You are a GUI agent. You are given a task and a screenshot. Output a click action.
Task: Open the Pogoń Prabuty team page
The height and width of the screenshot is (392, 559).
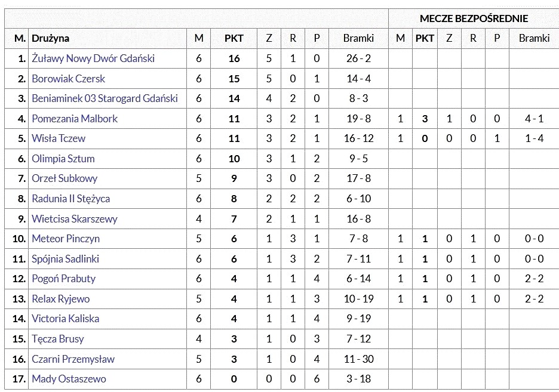pos(63,279)
